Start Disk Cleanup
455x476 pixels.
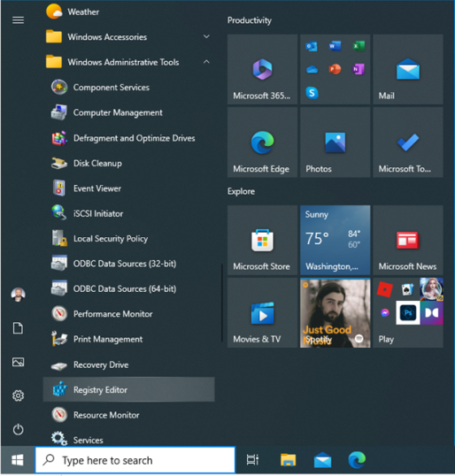point(128,164)
